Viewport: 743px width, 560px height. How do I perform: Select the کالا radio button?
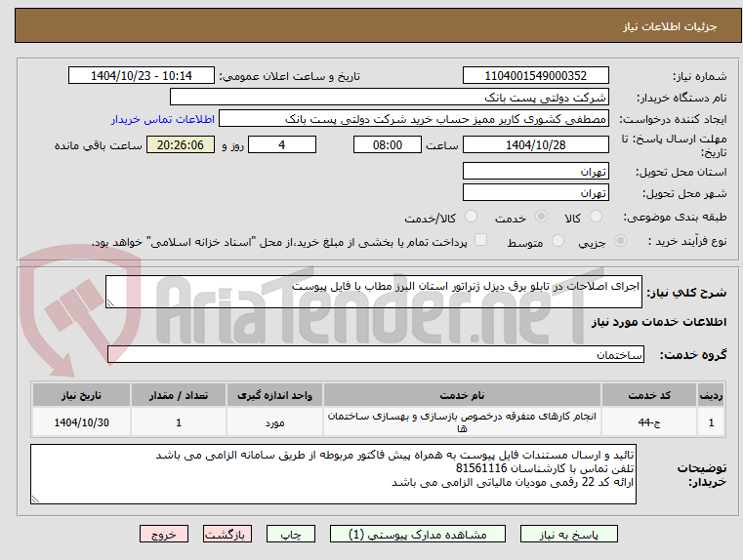pos(596,217)
